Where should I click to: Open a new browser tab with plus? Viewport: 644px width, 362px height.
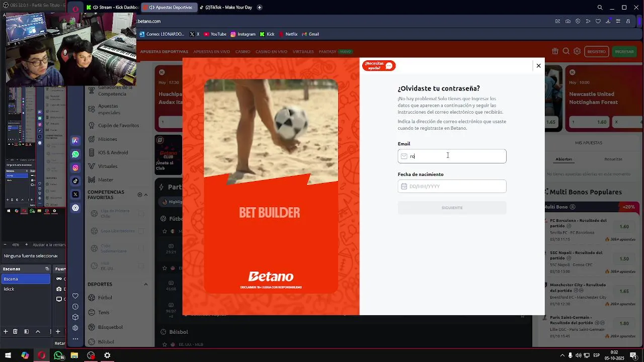tap(260, 8)
